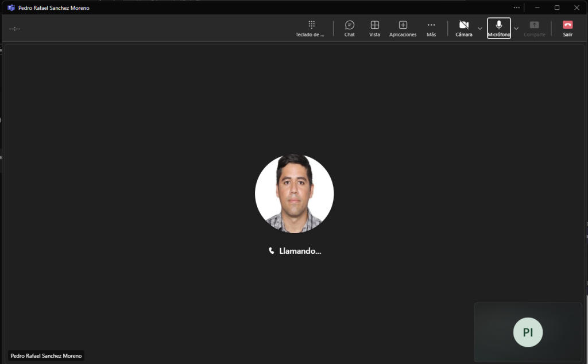Open Aplicaciones in the call toolbar
Viewport: 588px width, 364px height.
pos(403,28)
